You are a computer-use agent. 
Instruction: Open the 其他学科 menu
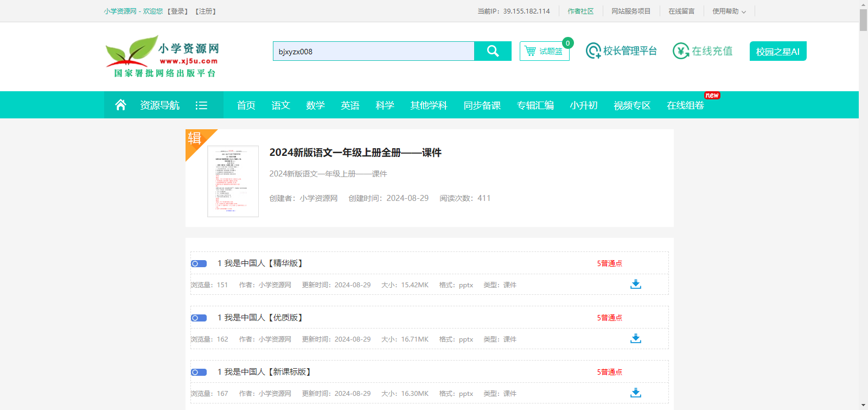point(429,105)
